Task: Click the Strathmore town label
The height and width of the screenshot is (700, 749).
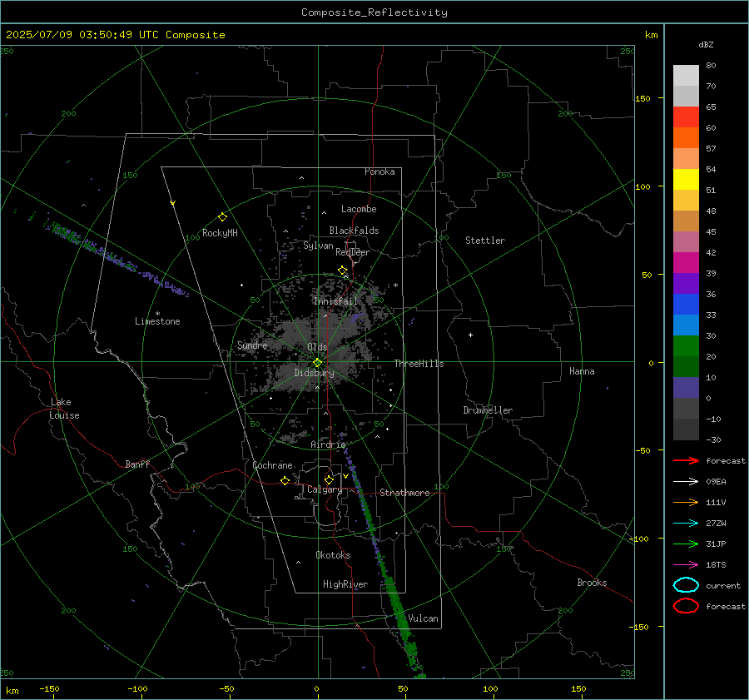Action: [x=404, y=493]
